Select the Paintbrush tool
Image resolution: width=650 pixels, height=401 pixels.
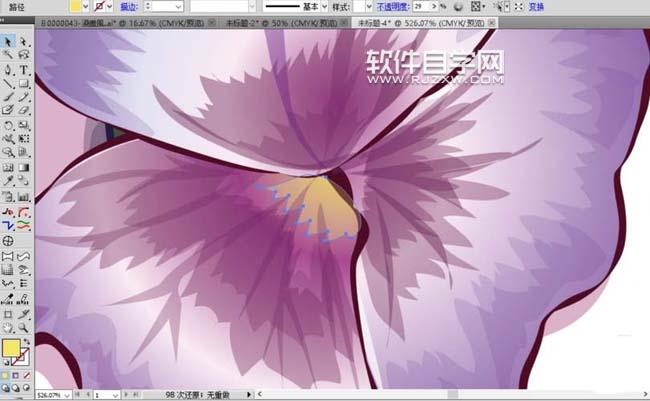8,97
